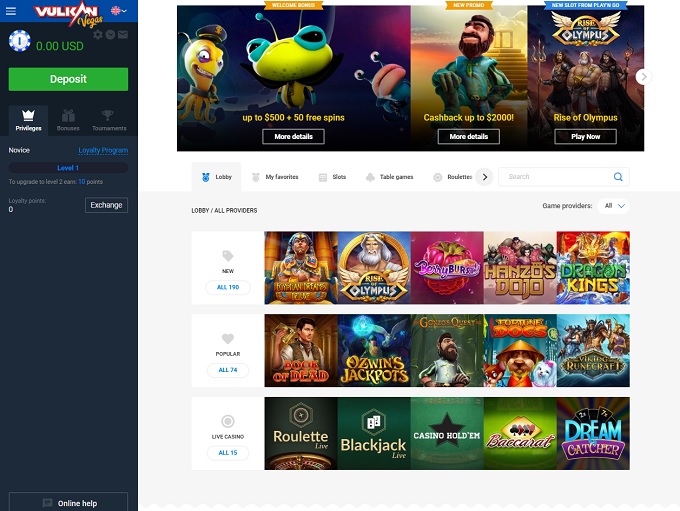Click into the game Search field
Image resolution: width=680 pixels, height=511 pixels.
pos(555,177)
